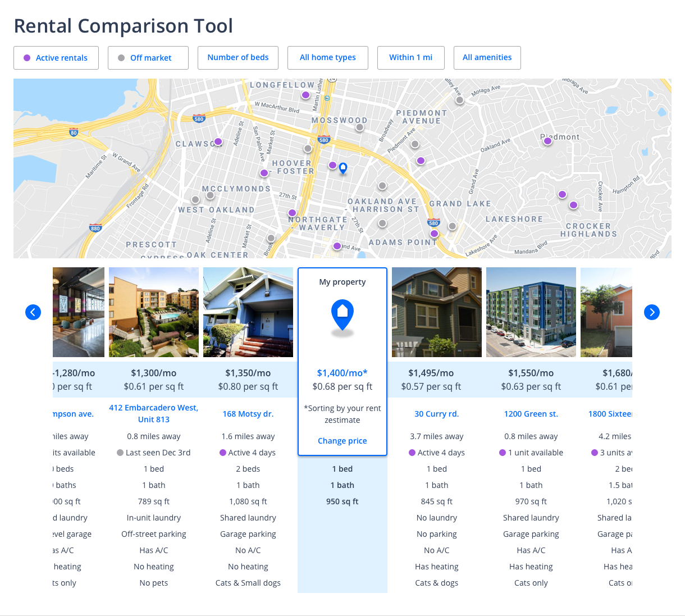Image resolution: width=685 pixels, height=616 pixels.
Task: Click the blue home pin on map
Action: (x=343, y=167)
